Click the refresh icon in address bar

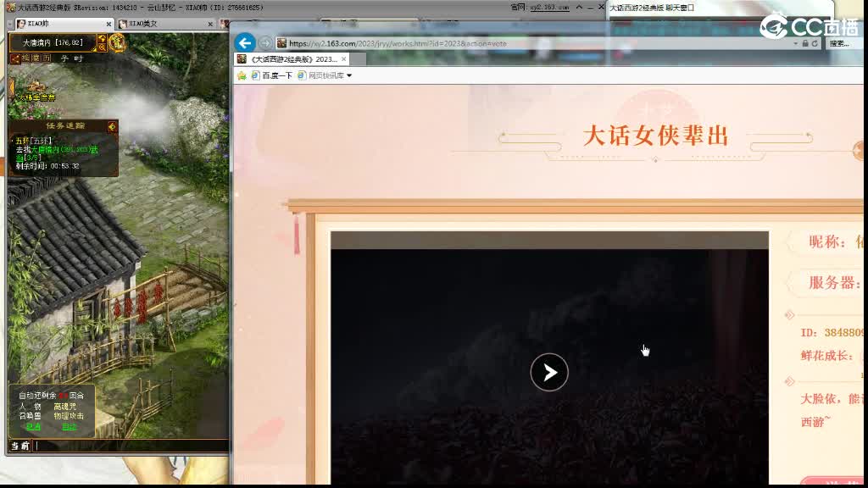point(815,44)
